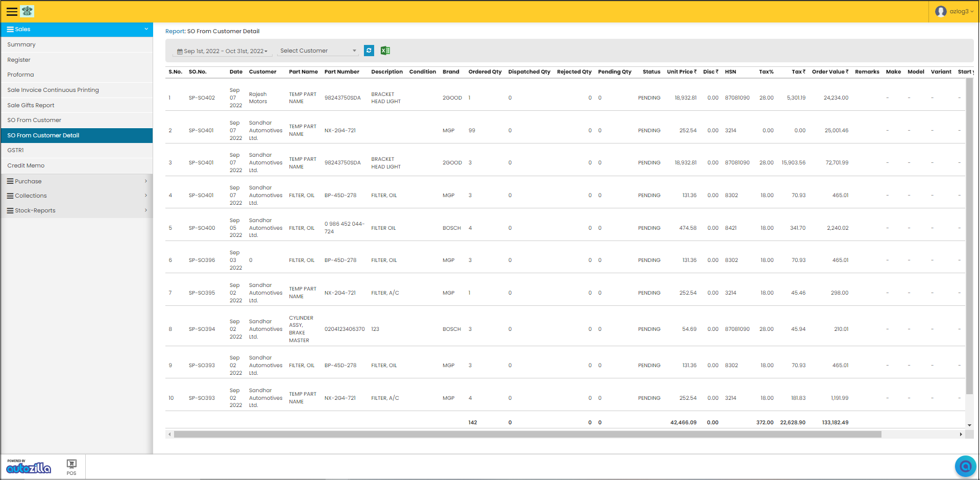
Task: Click the horizontal scrollbar left arrow
Action: click(x=169, y=435)
